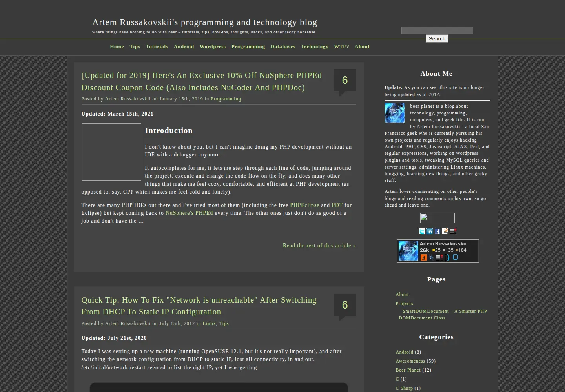The width and height of the screenshot is (565, 392).
Task: Open the Tutorials menu item
Action: (x=157, y=47)
